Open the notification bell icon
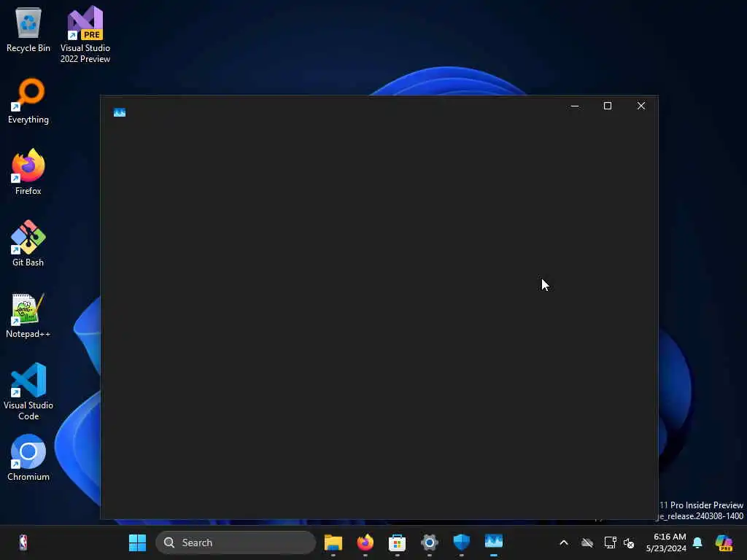The height and width of the screenshot is (560, 747). 697,542
